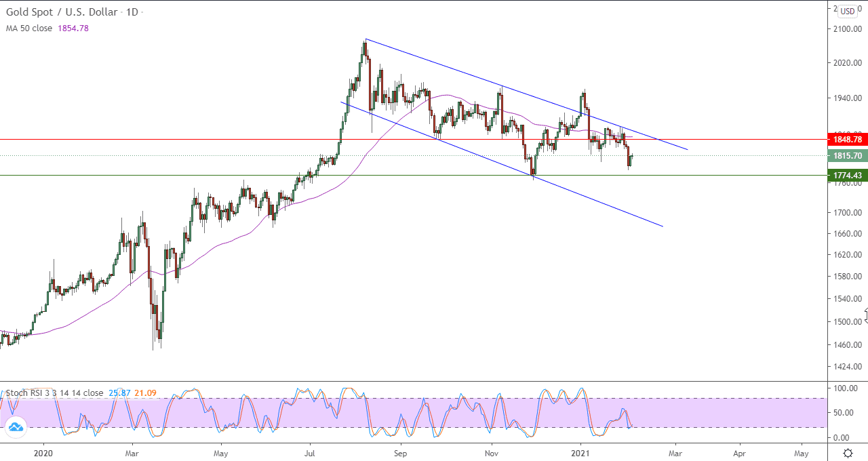868x461 pixels.
Task: Click the Gold Spot / U.S. Dollar symbol title
Action: tap(61, 12)
